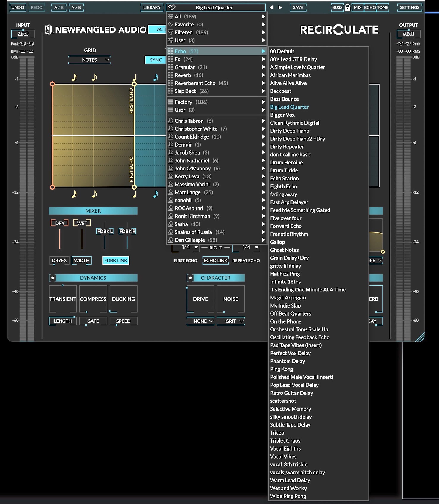Toggle the WIDTH button in the mixer
The width and height of the screenshot is (439, 504).
pyautogui.click(x=82, y=261)
